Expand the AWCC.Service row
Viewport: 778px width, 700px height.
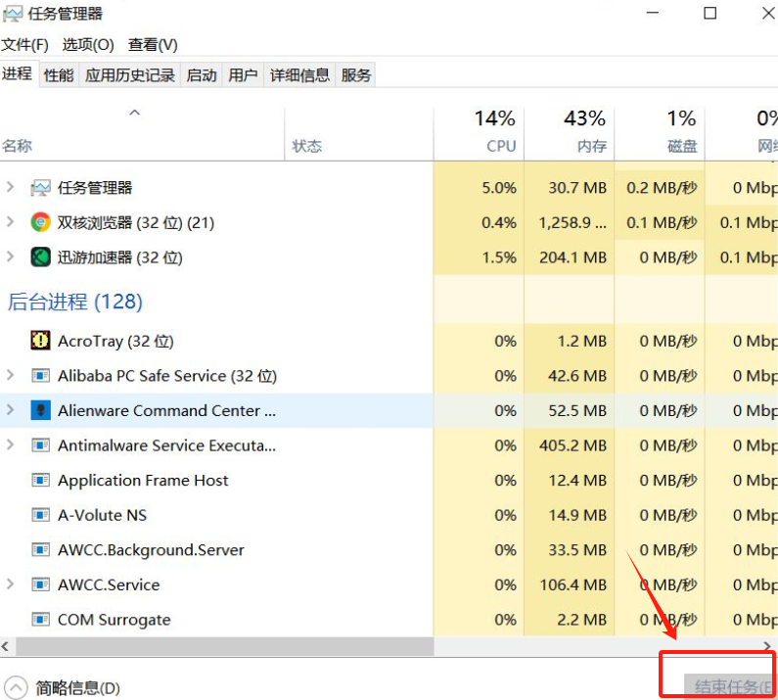click(10, 583)
